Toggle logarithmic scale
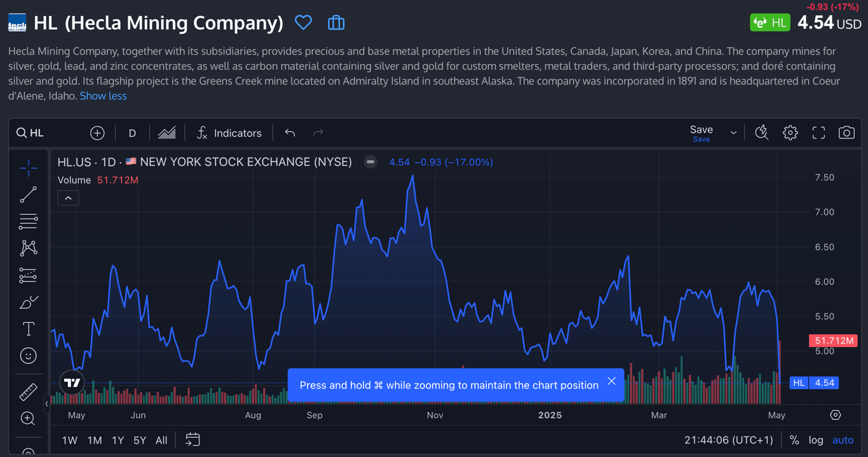The image size is (868, 457). pos(816,440)
